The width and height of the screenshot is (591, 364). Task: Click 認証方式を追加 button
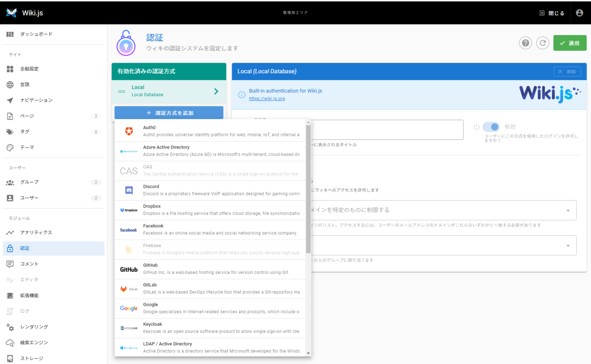click(169, 113)
